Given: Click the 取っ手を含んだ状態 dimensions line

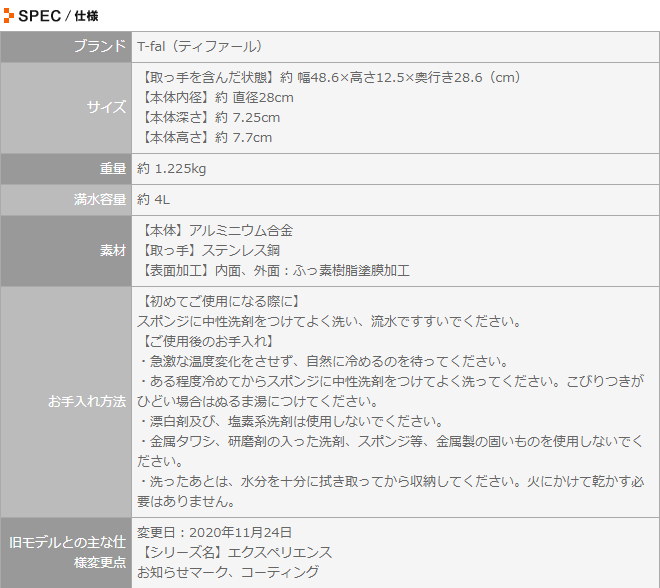Looking at the screenshot, I should click(x=329, y=77).
